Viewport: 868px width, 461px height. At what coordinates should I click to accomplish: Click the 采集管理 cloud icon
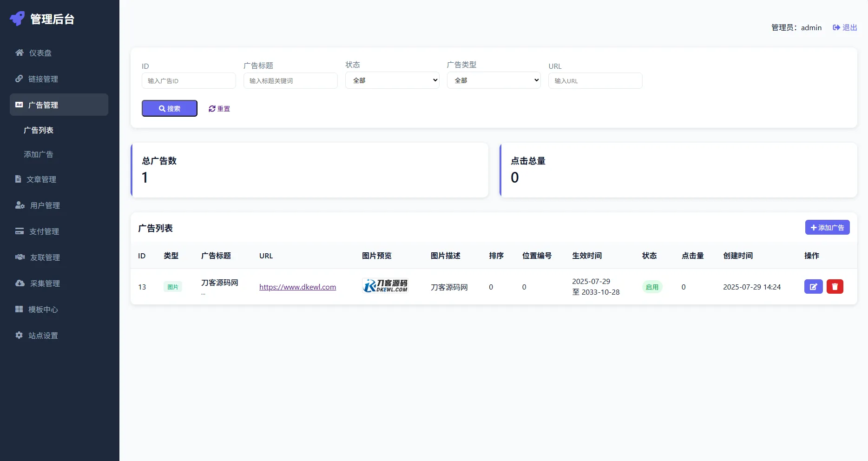tap(19, 283)
